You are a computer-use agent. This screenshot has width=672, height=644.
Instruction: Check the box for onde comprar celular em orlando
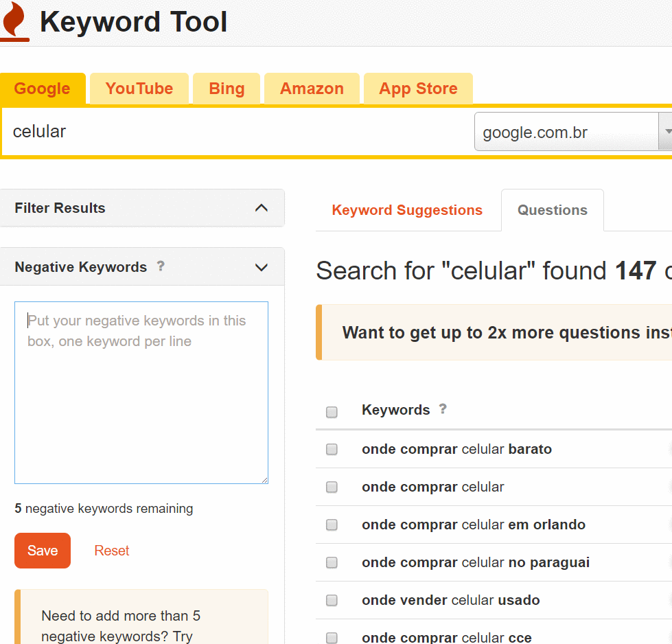click(332, 525)
